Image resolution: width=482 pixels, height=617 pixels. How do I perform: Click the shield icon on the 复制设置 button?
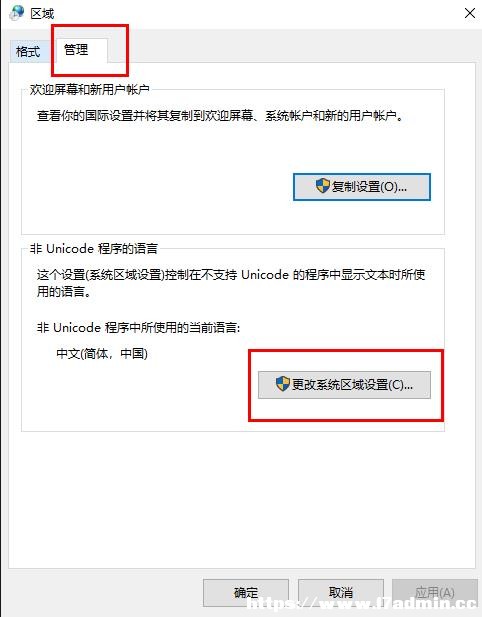(x=322, y=186)
